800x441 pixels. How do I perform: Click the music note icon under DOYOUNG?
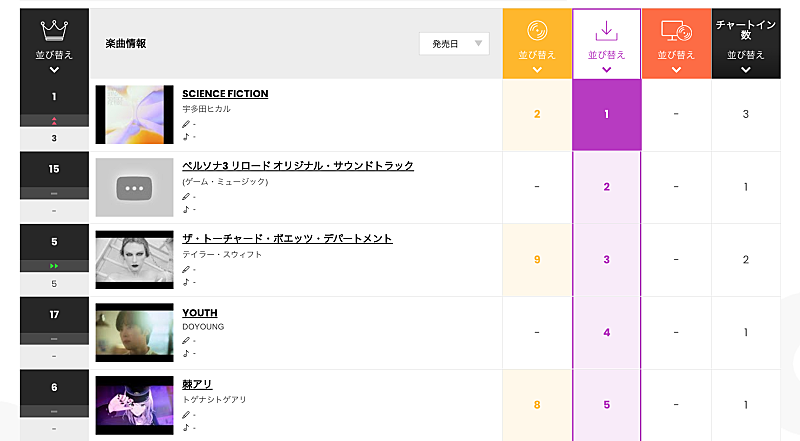tap(186, 353)
